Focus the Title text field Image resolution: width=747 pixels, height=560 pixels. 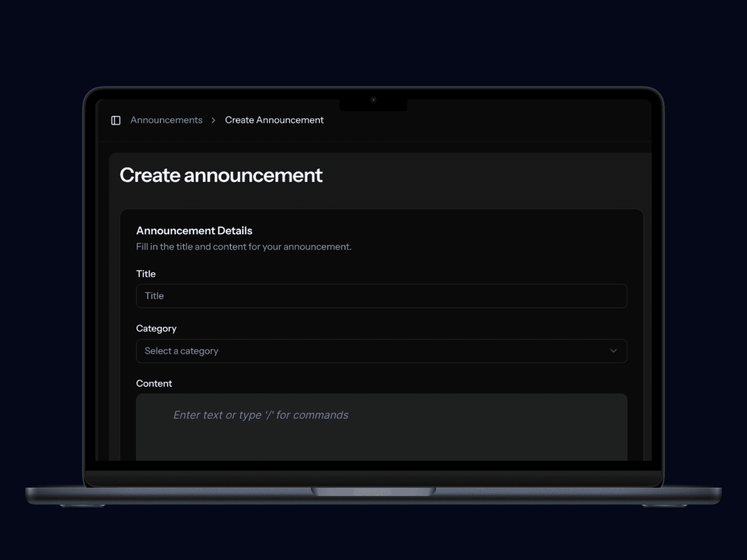381,296
